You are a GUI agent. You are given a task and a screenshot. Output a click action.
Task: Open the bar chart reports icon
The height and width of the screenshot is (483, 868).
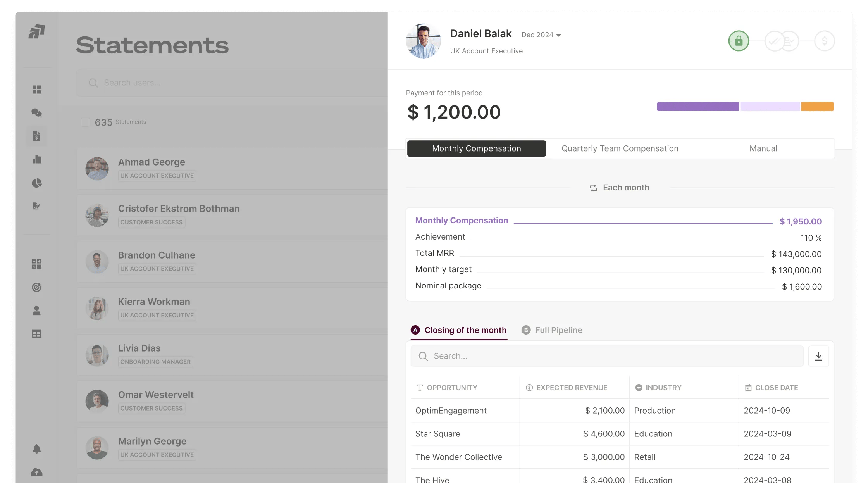tap(36, 159)
